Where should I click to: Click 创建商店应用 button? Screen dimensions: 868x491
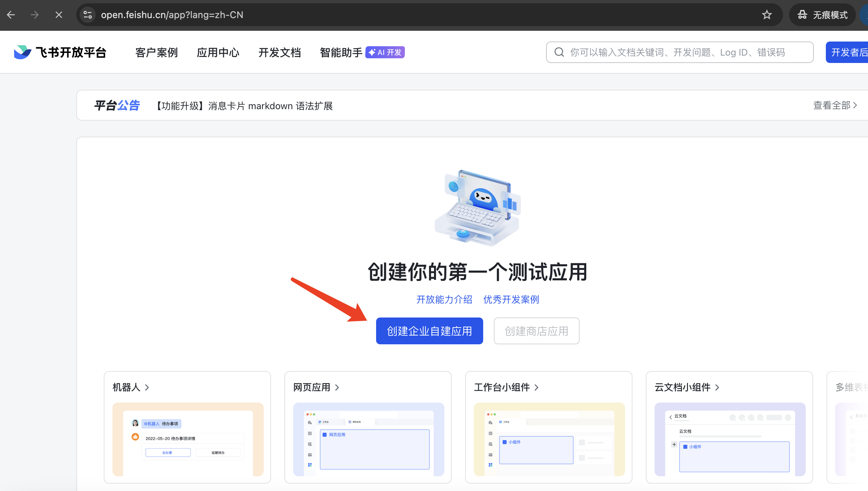click(x=536, y=331)
